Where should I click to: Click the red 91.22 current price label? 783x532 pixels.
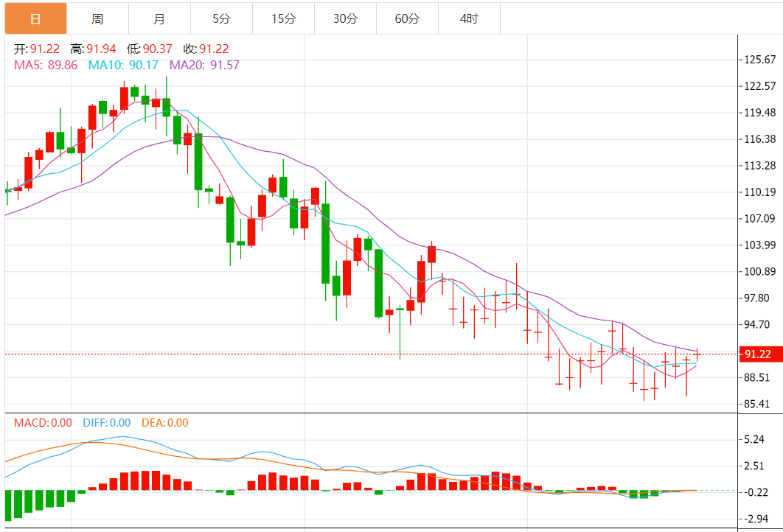click(x=760, y=354)
